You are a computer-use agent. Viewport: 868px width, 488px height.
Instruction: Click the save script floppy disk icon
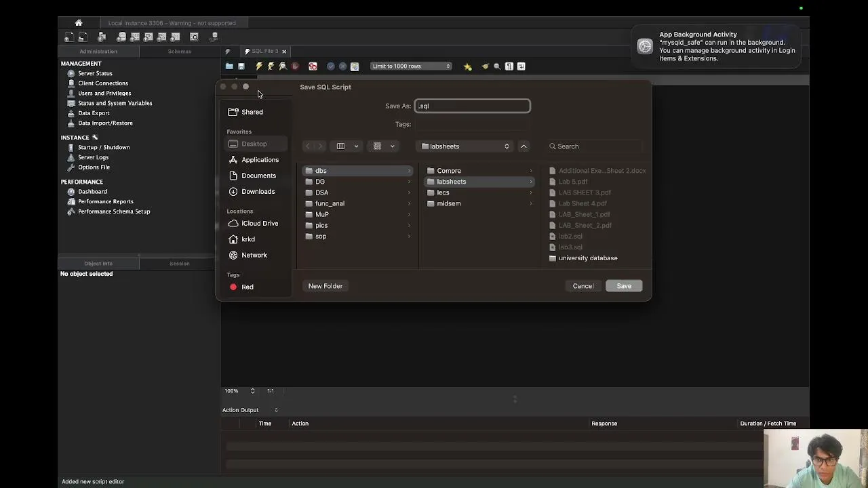[241, 66]
